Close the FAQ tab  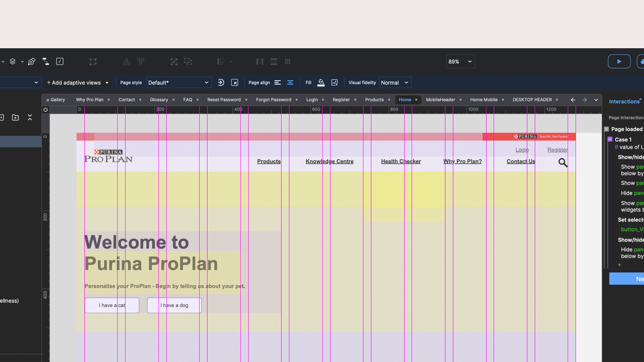[198, 100]
